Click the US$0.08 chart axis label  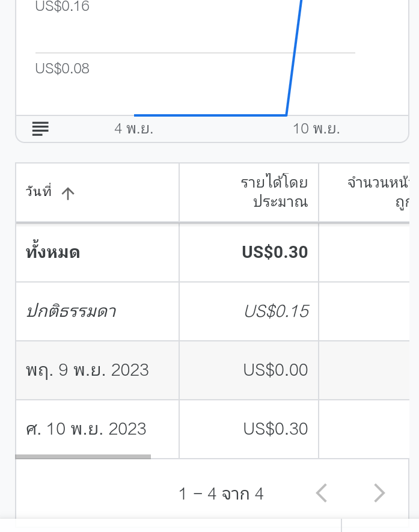(x=63, y=69)
